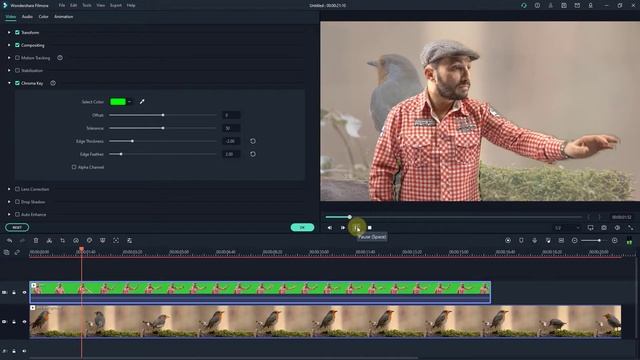Uncheck the Compositing checkbox
Screen dimensions: 640x360
click(x=17, y=45)
